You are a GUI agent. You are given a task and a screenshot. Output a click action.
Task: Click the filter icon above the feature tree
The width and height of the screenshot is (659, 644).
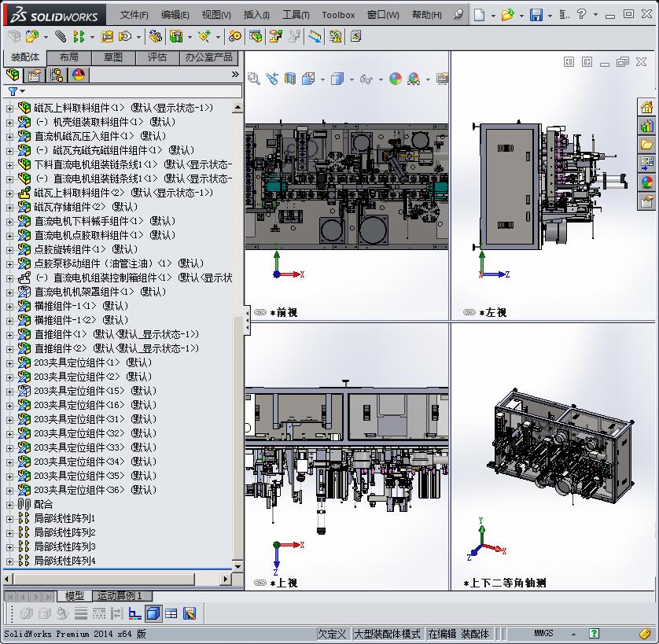coord(13,92)
